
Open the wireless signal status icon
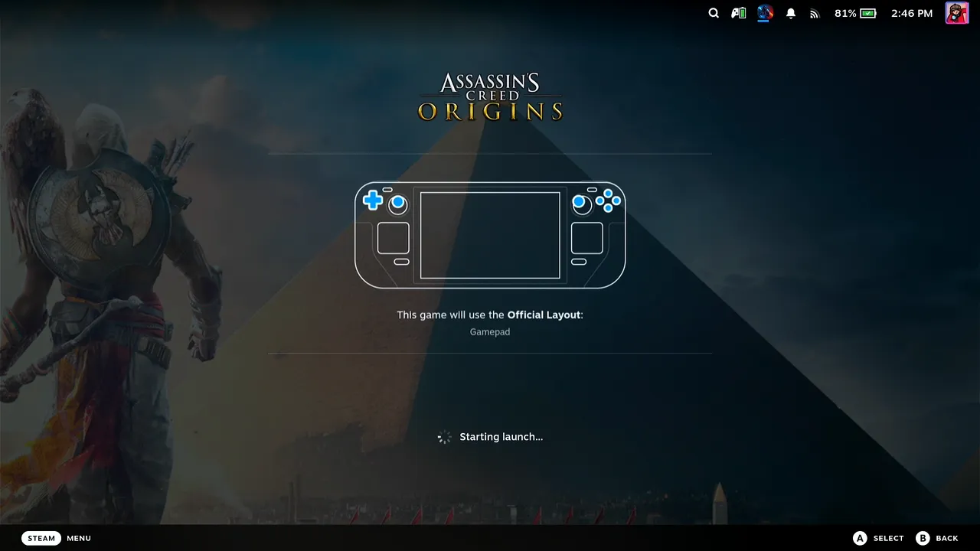815,13
